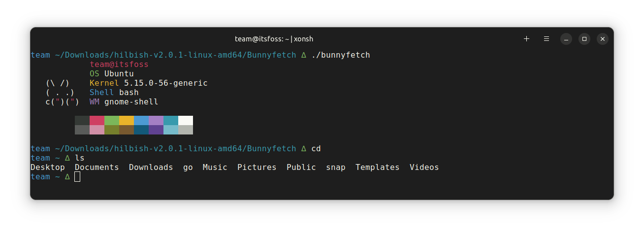Click the lavender swatch in top color row
This screenshot has height=233, width=644.
[x=156, y=121]
